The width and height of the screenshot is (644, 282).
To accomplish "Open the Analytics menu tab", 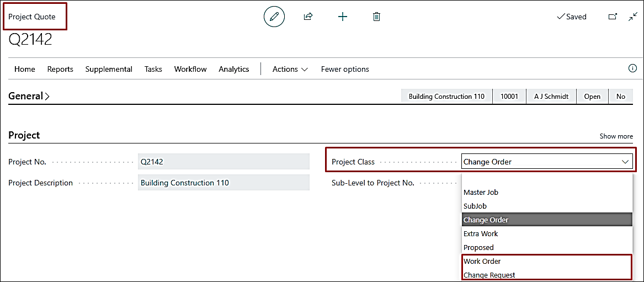I will (x=234, y=69).
